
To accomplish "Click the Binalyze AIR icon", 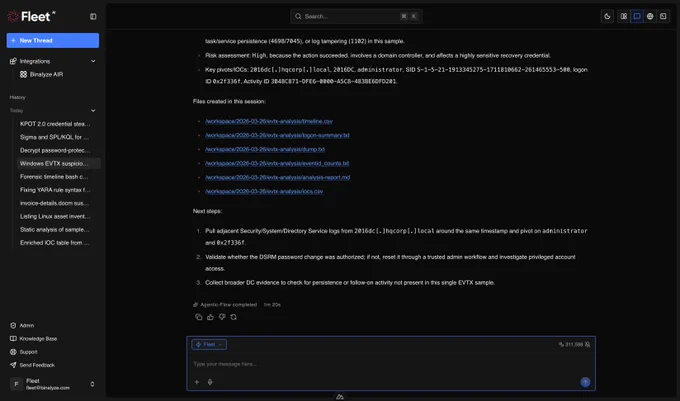I will point(23,75).
